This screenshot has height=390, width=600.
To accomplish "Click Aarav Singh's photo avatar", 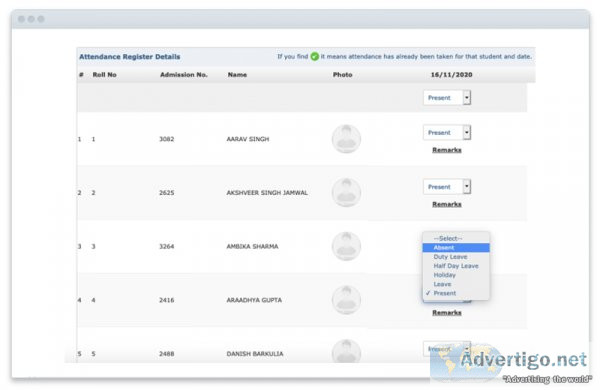I will tap(346, 139).
